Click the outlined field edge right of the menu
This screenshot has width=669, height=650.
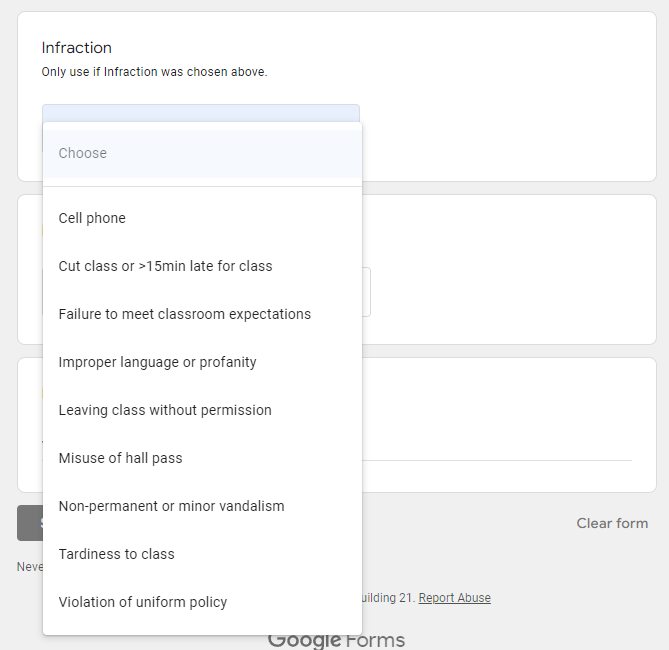367,292
